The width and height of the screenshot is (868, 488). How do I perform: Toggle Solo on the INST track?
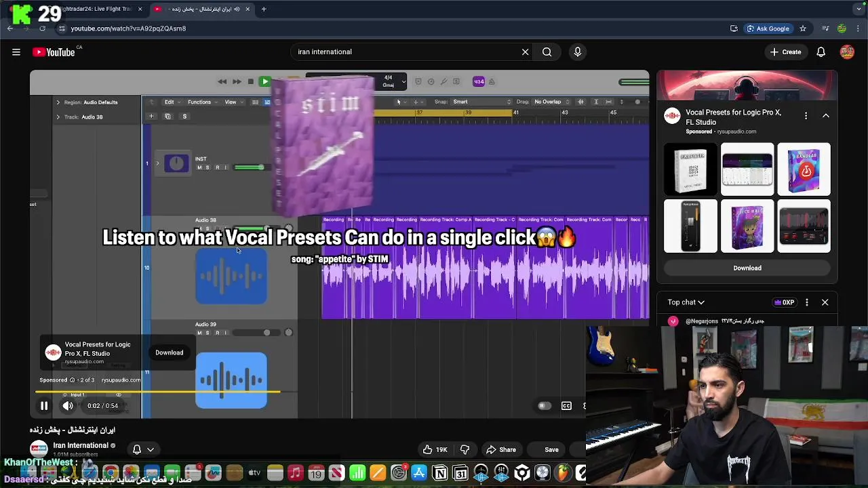(x=208, y=167)
